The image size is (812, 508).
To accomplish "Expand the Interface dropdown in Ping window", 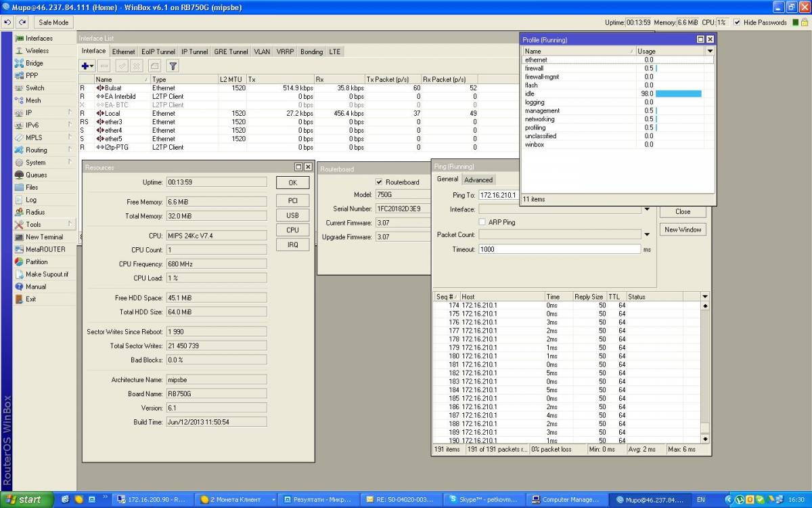I will pos(647,209).
